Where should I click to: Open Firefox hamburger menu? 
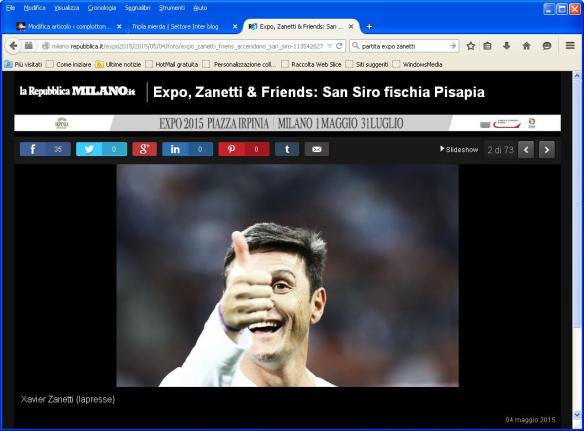pos(570,45)
